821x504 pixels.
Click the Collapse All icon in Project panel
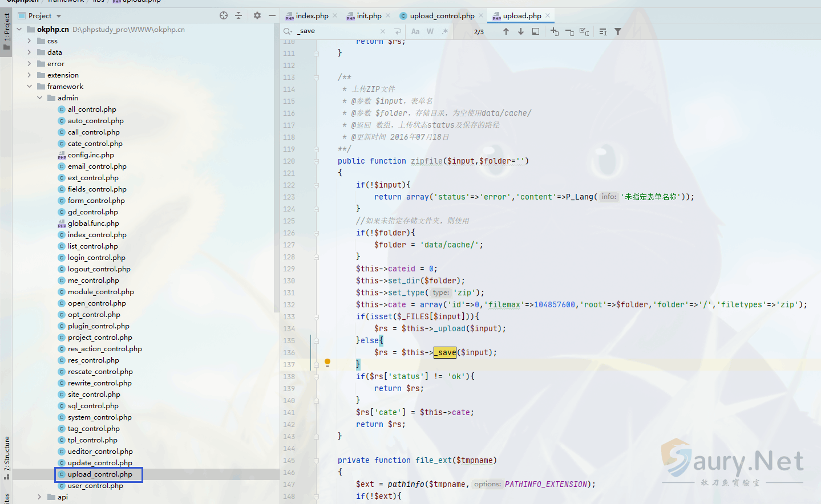(x=238, y=15)
